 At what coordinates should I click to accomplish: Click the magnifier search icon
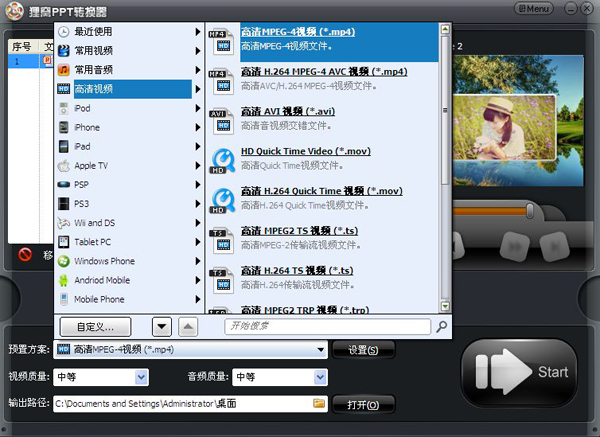click(442, 326)
